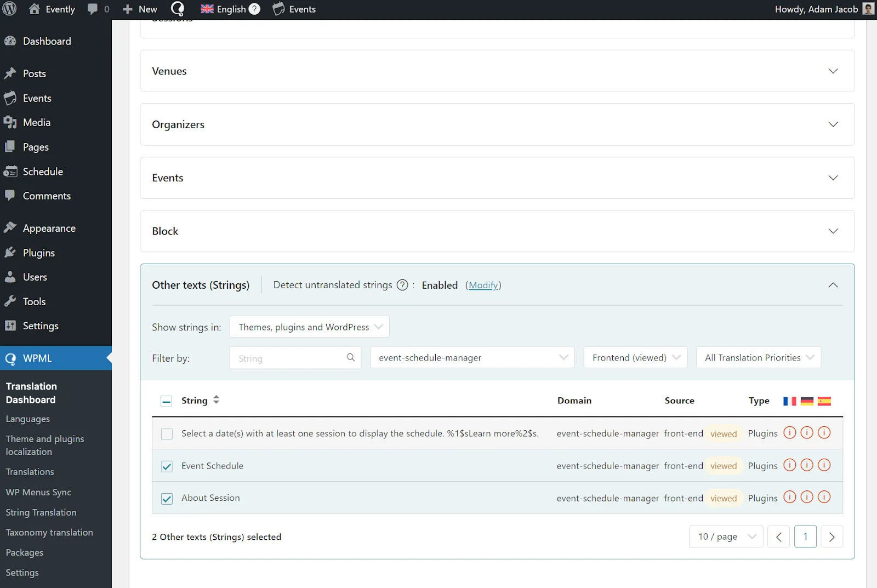Click the next page arrow in pagination
Screen dimensions: 877x588
[x=832, y=536]
